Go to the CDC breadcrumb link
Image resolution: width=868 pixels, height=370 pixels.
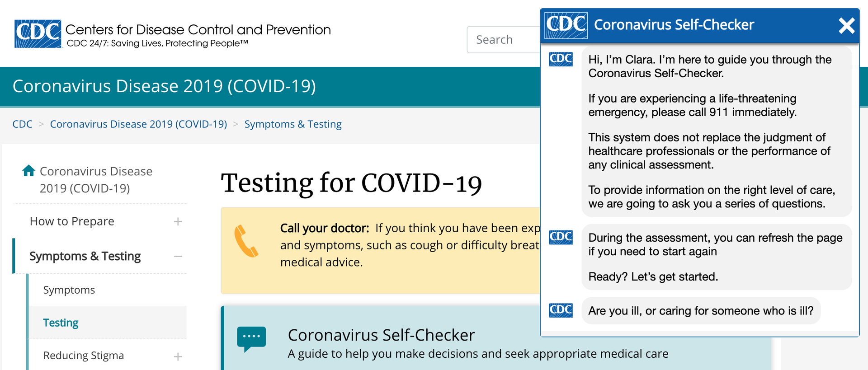pyautogui.click(x=22, y=124)
